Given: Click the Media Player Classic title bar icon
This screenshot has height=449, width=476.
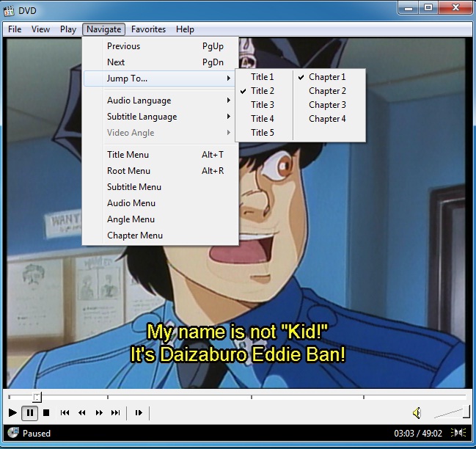Looking at the screenshot, I should [9, 10].
